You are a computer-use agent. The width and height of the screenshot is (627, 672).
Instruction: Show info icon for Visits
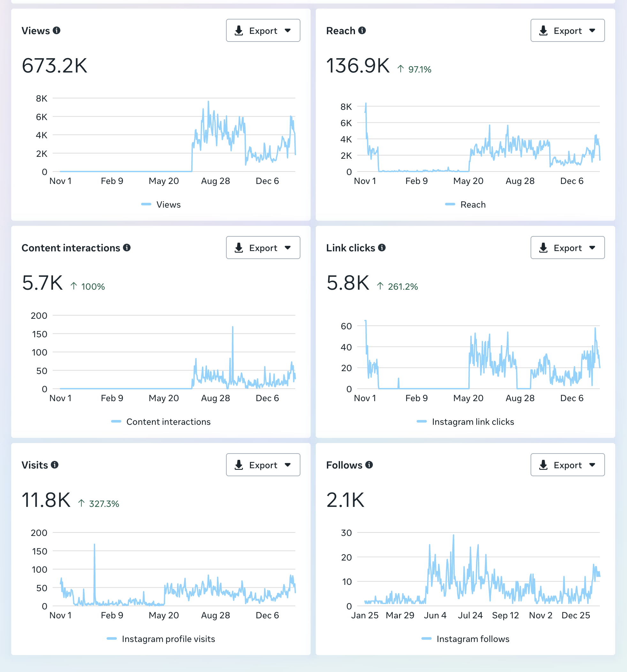coord(55,465)
